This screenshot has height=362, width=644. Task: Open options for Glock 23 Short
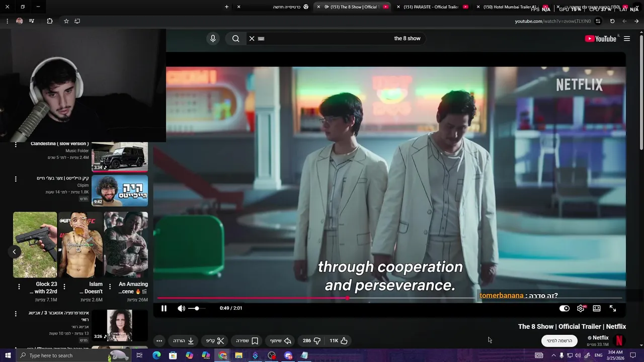pyautogui.click(x=19, y=287)
